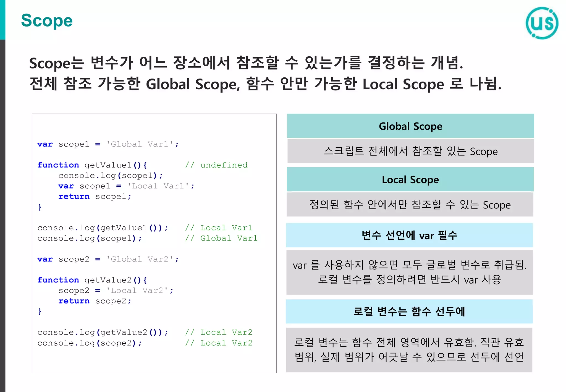Click the line '범위, 실제 범위가 어긋날 수 있으므로 선두에 선언'
The height and width of the screenshot is (392, 566).
tap(409, 357)
